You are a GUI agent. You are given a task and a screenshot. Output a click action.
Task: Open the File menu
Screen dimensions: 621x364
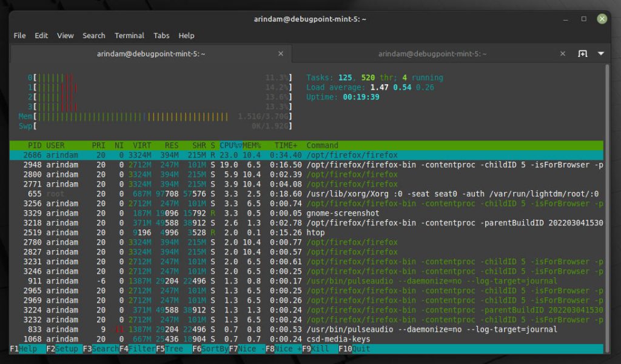pyautogui.click(x=19, y=36)
